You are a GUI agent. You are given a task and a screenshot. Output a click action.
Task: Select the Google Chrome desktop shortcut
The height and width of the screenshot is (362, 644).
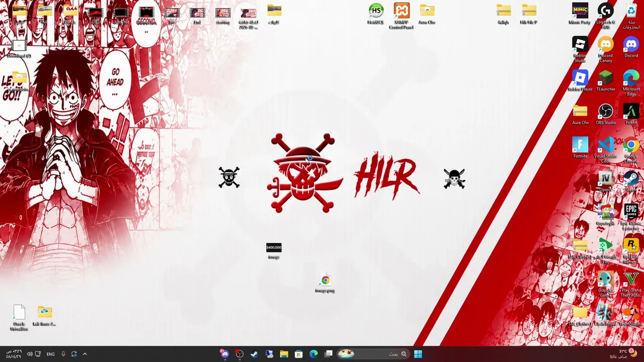631,150
